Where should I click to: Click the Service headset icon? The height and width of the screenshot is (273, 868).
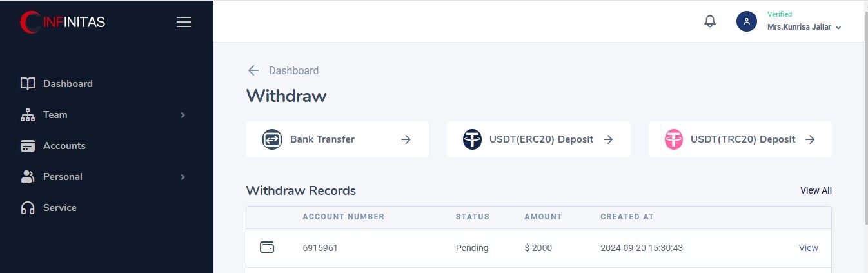(28, 208)
